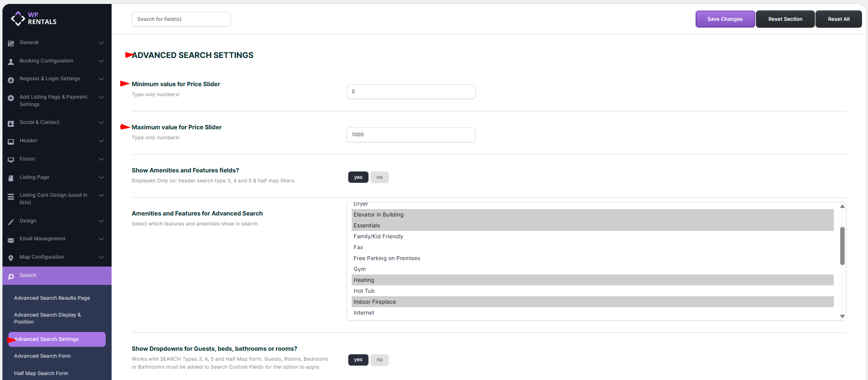Viewport: 868px width, 380px height.
Task: Click the General sliders icon in sidebar
Action: [11, 44]
